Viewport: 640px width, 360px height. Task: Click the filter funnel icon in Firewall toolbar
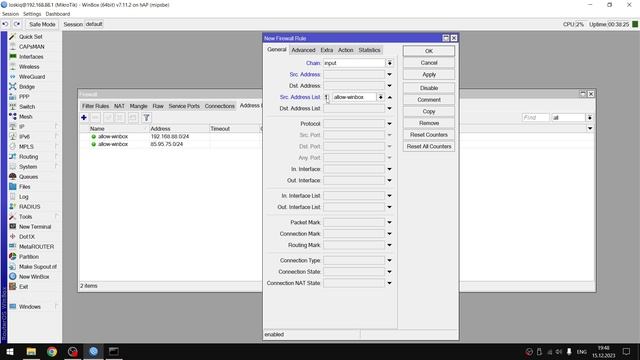click(x=146, y=118)
